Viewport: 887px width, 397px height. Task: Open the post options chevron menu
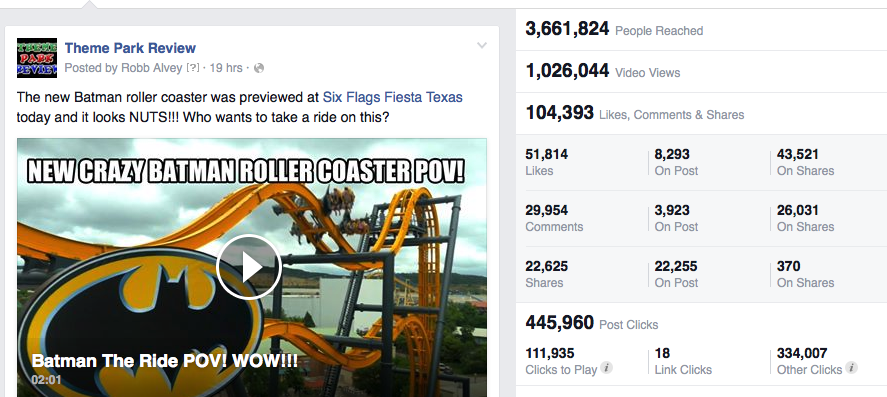(481, 46)
